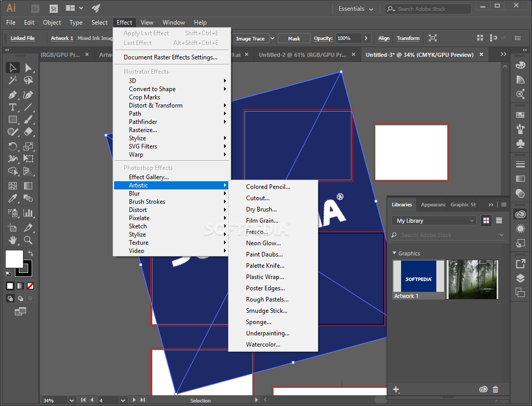Image resolution: width=532 pixels, height=406 pixels.
Task: Select the Paintbrush tool
Action: [28, 119]
